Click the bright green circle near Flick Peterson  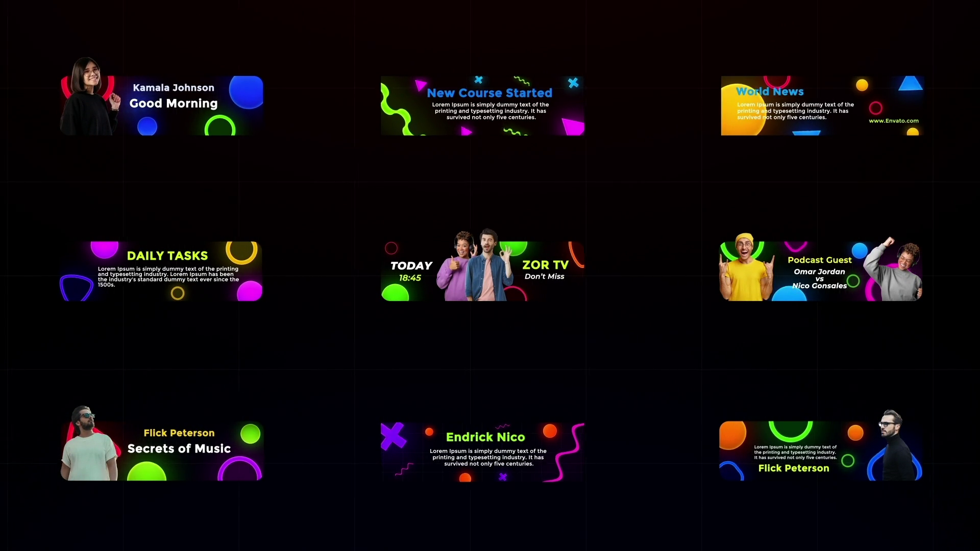tap(250, 434)
